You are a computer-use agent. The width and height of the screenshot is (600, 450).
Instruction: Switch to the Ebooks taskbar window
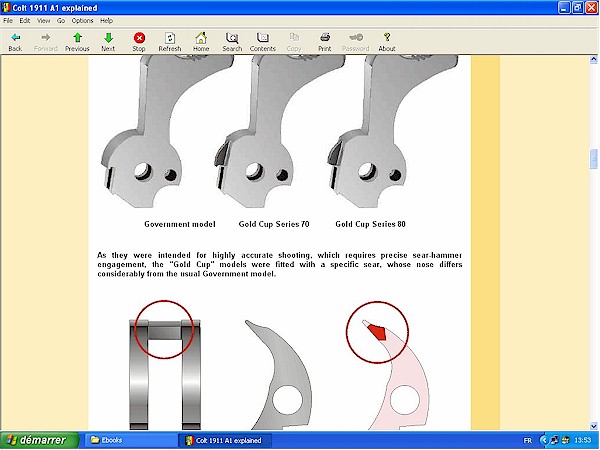pos(130,440)
